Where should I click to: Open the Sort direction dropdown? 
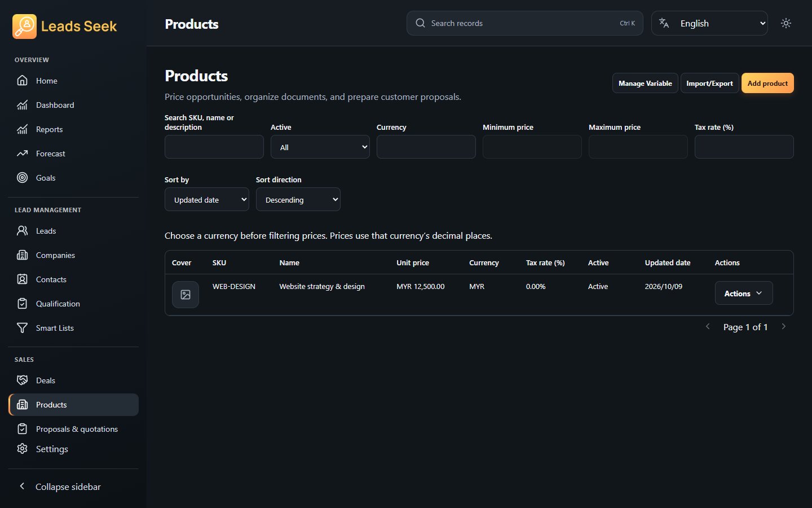[298, 200]
